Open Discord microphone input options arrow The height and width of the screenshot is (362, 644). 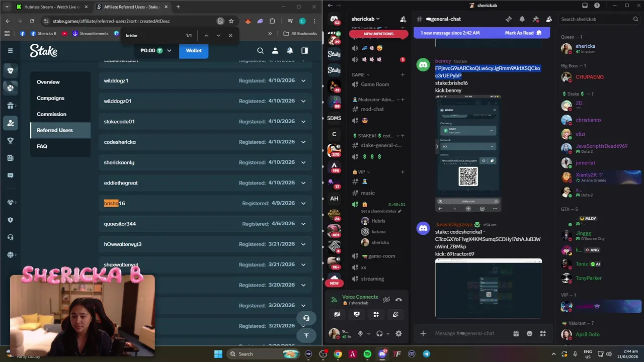pos(368,333)
